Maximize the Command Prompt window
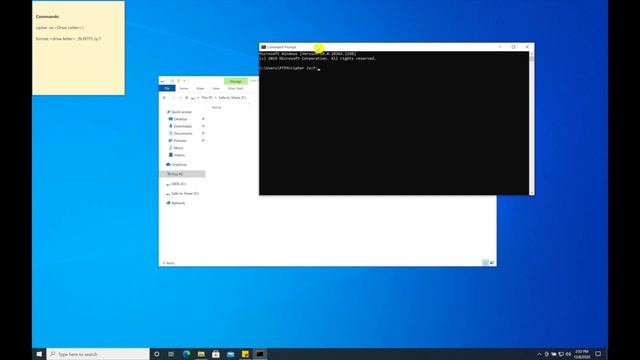The image size is (640, 360). (x=513, y=47)
